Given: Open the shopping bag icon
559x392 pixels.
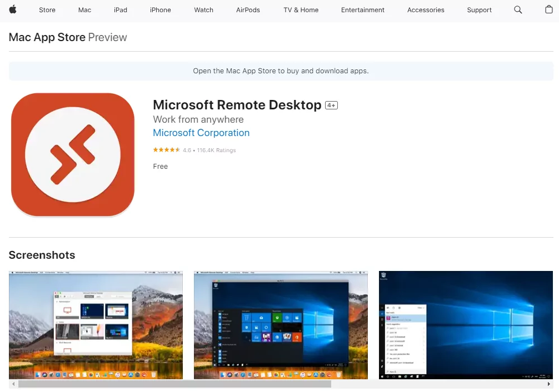Looking at the screenshot, I should tap(548, 9).
